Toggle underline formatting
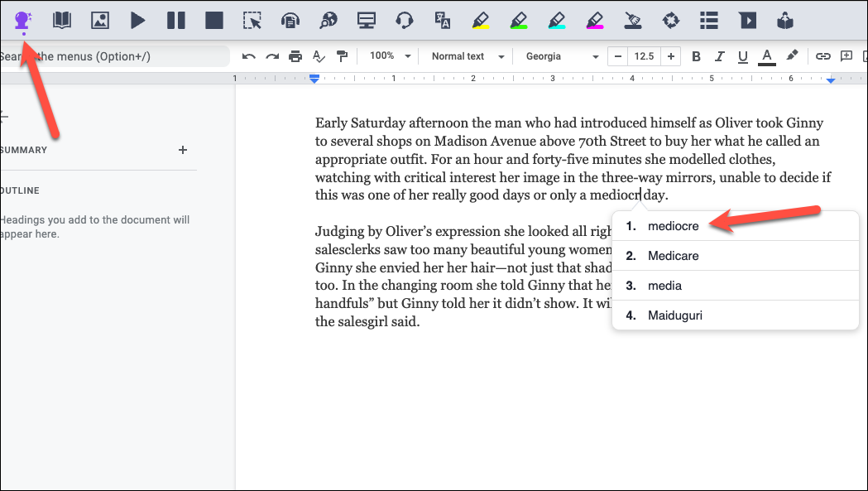This screenshot has height=491, width=868. tap(742, 56)
